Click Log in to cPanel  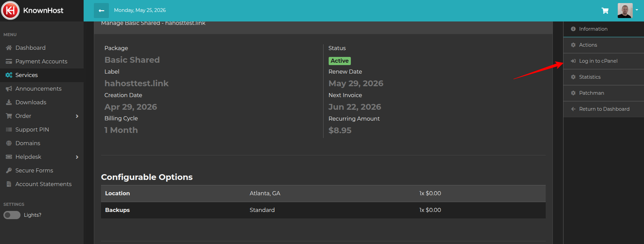coord(604,61)
